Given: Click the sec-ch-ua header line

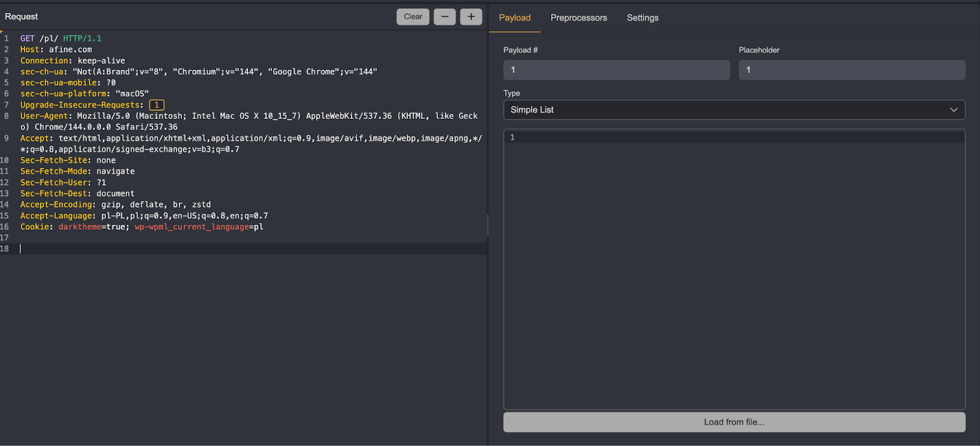Looking at the screenshot, I should coord(198,72).
